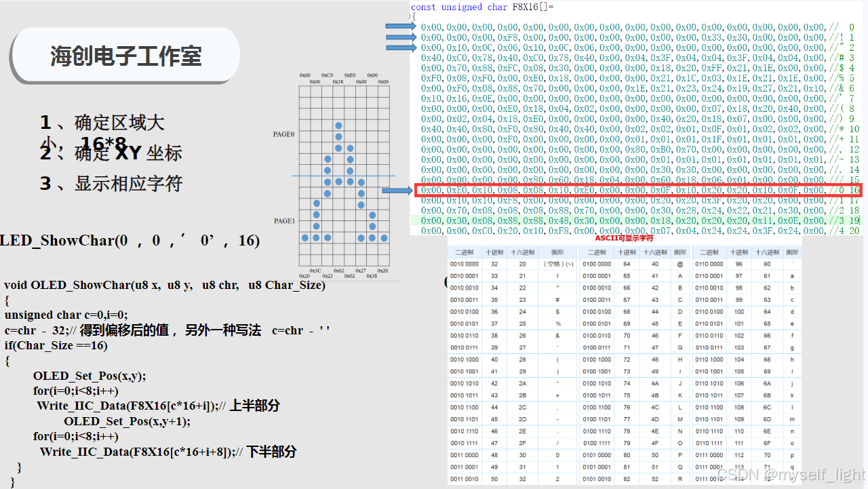Click hex cell 2B in ASCII table

point(521,395)
